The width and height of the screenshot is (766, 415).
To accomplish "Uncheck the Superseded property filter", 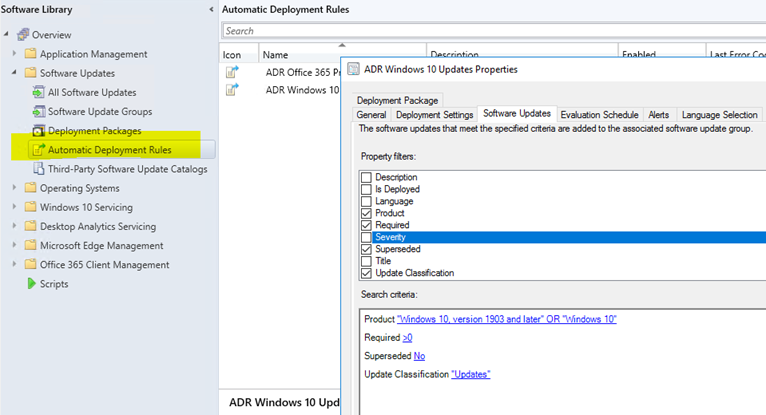I will [x=366, y=249].
